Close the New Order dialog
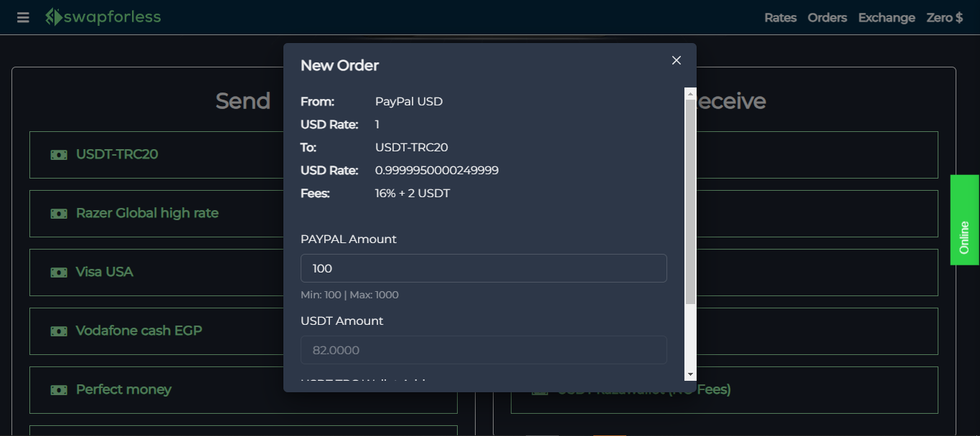The width and height of the screenshot is (980, 436). tap(676, 60)
